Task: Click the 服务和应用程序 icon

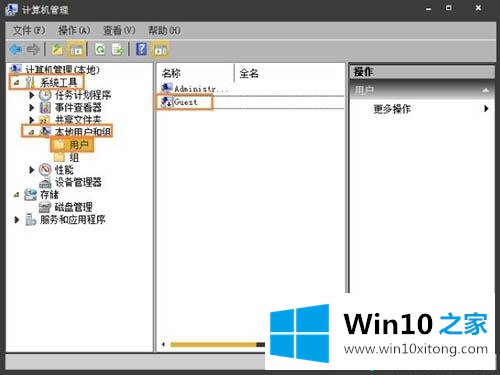Action: [x=31, y=220]
